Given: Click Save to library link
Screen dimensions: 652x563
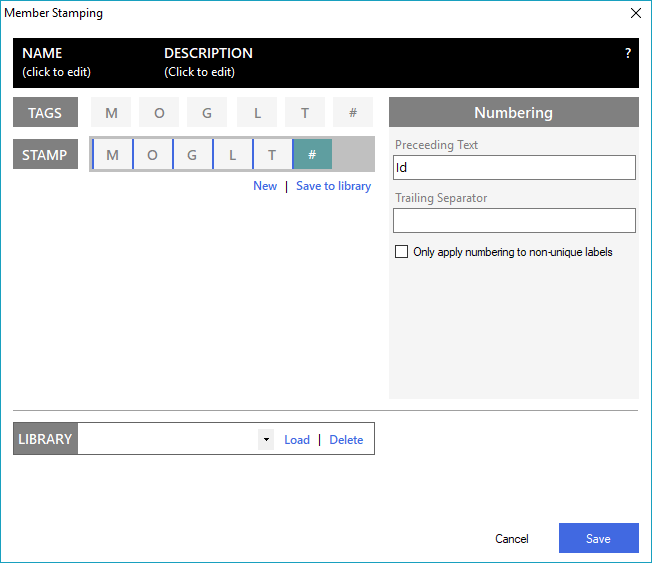Looking at the screenshot, I should coord(333,186).
